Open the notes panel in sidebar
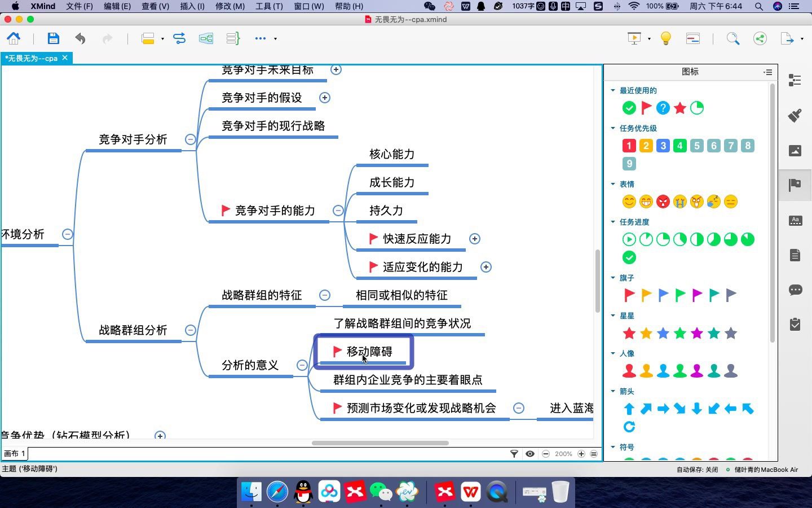The width and height of the screenshot is (812, 508). coord(795,255)
